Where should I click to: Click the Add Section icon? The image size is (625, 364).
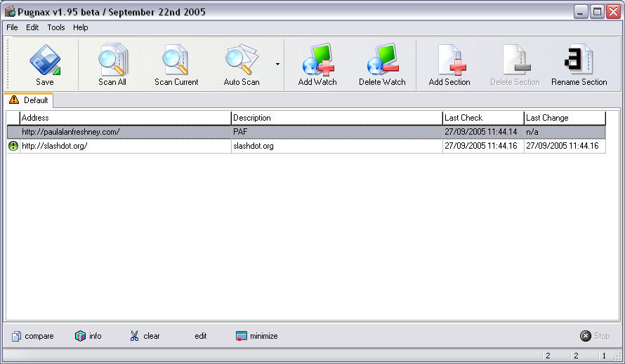click(x=452, y=60)
